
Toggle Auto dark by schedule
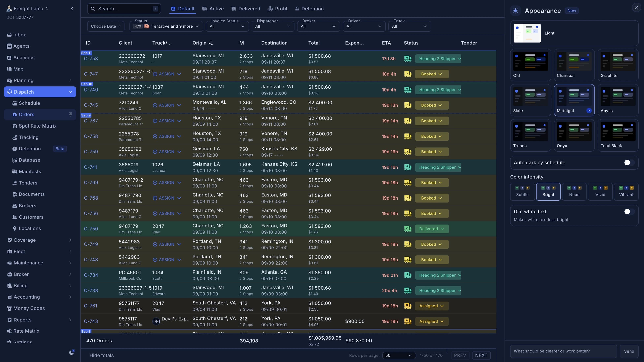pyautogui.click(x=629, y=163)
